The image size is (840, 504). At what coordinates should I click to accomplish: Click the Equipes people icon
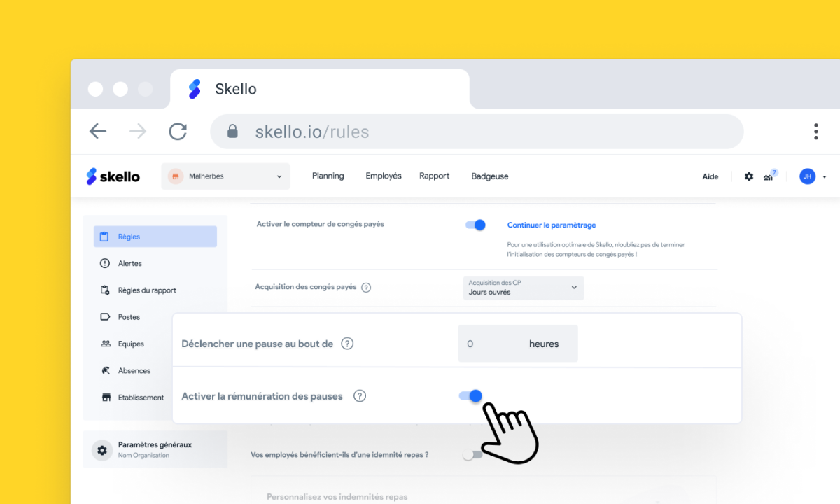point(105,344)
